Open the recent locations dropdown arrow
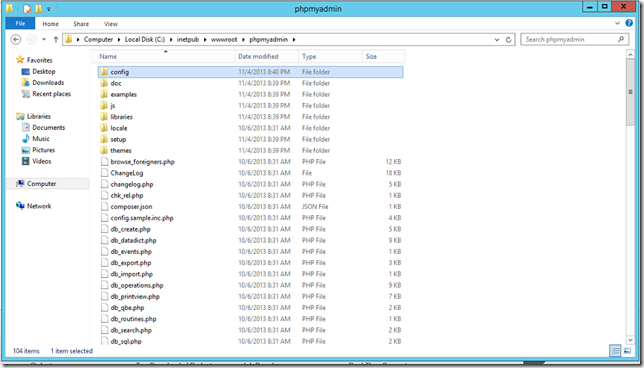 (x=44, y=39)
